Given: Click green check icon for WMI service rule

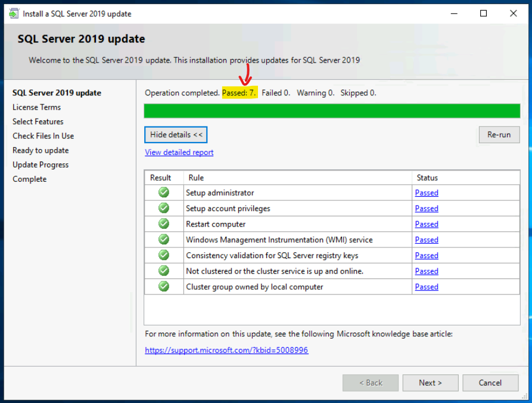Looking at the screenshot, I should tap(164, 240).
